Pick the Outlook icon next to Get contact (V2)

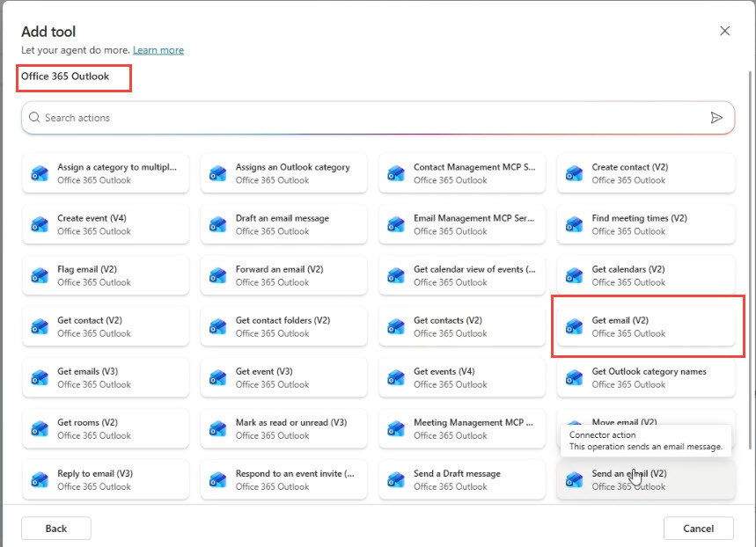pyautogui.click(x=40, y=326)
